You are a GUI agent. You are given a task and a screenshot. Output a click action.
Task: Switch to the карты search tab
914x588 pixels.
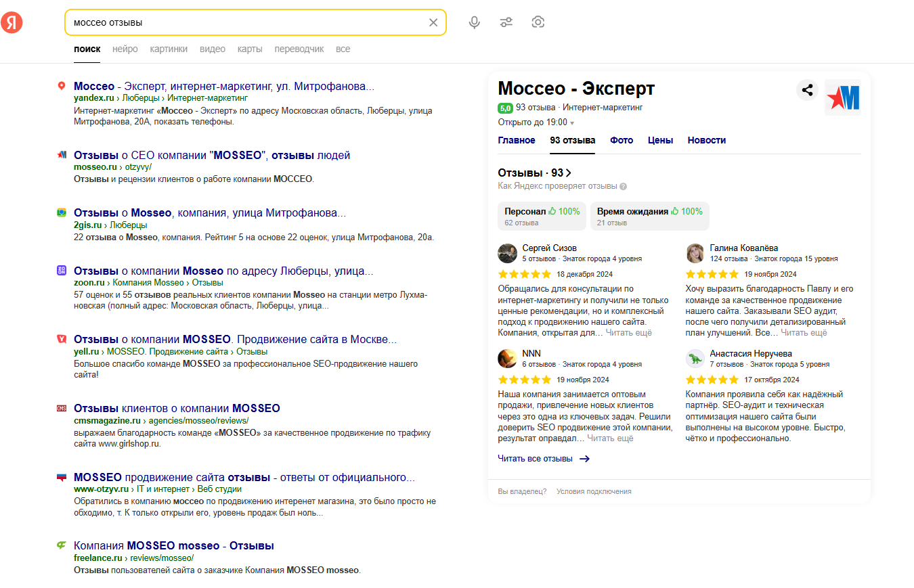click(x=250, y=49)
